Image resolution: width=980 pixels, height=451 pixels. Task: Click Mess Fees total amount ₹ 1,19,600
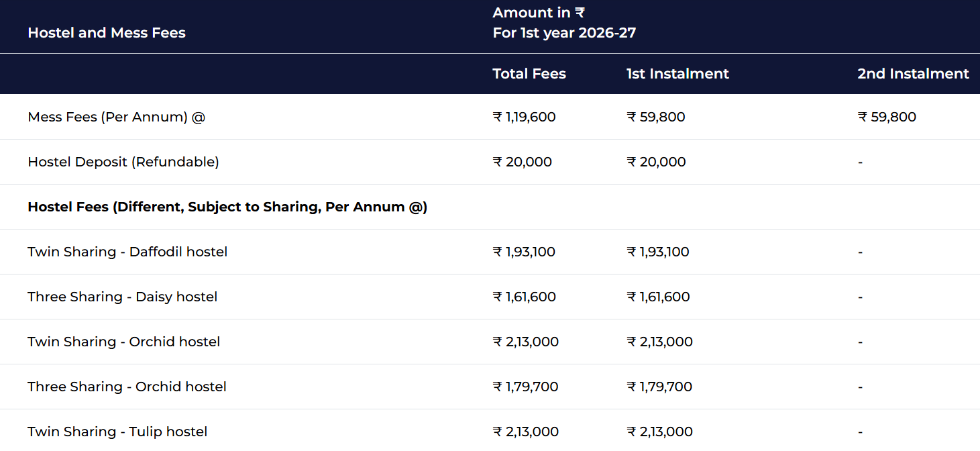tap(525, 117)
